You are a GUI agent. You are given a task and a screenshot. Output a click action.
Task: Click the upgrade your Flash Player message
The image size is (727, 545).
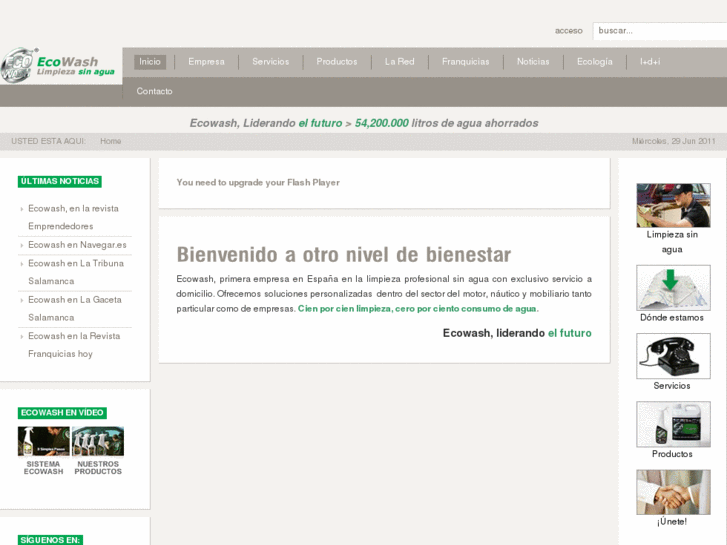[258, 183]
